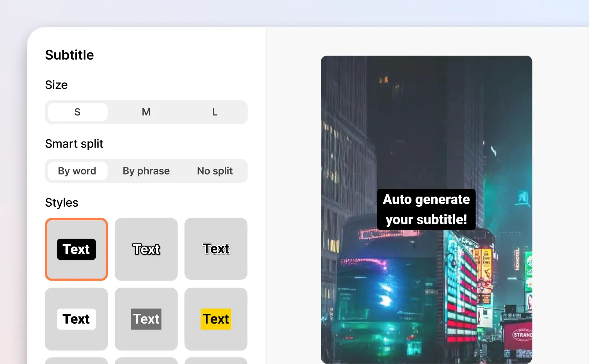This screenshot has height=364, width=589.
Task: Select the By word split option
Action: click(x=78, y=171)
